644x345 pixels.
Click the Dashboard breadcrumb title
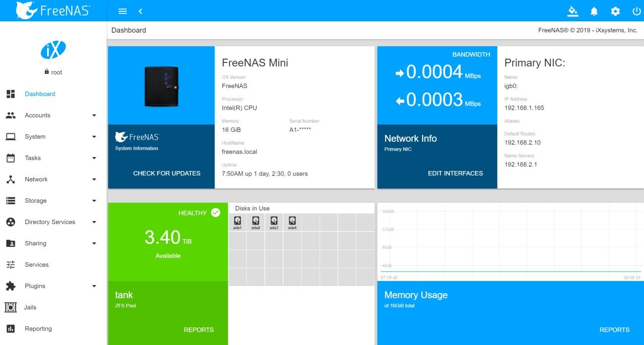coord(129,30)
